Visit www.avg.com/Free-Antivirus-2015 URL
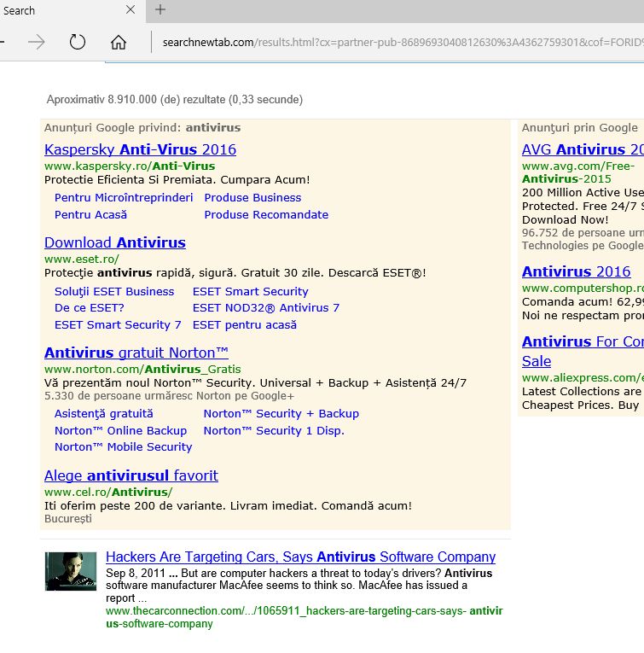644x653 pixels. coord(578,172)
